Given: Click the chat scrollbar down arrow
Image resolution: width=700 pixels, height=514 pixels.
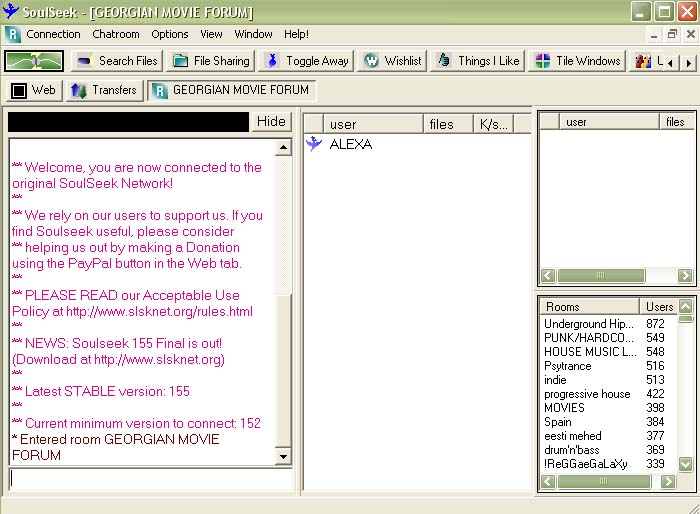Looking at the screenshot, I should click(x=283, y=457).
